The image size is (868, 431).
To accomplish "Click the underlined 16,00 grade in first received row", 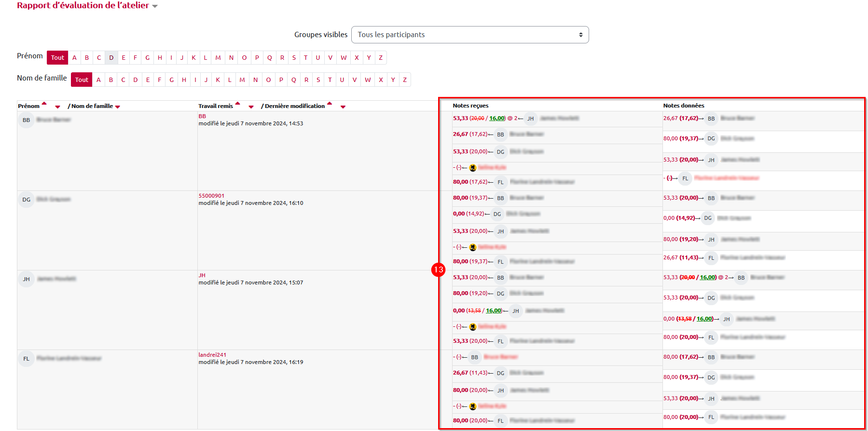I will click(x=496, y=119).
